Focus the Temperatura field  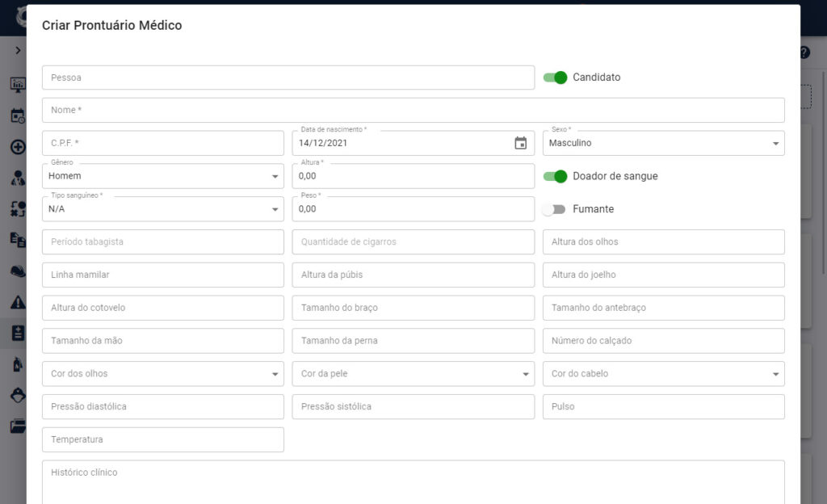163,439
